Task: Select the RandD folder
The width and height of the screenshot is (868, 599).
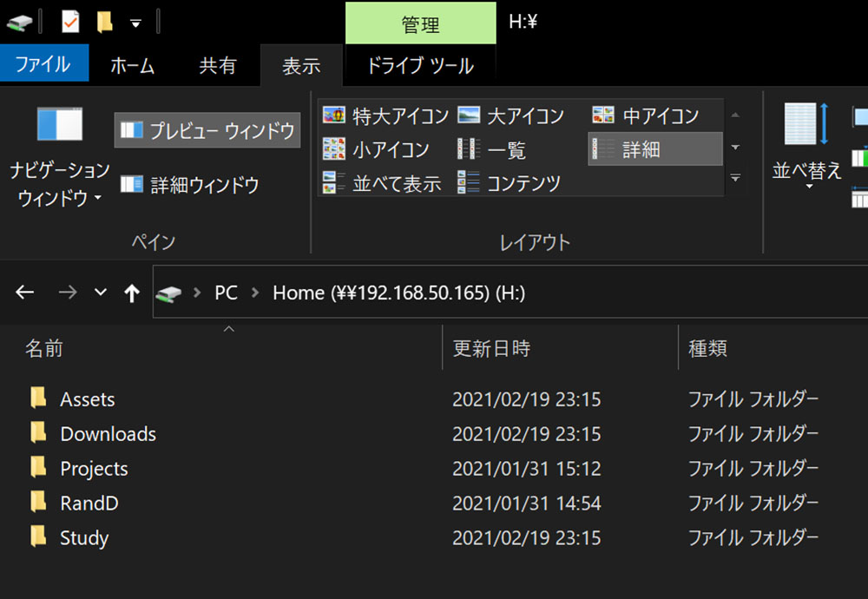Action: click(89, 504)
